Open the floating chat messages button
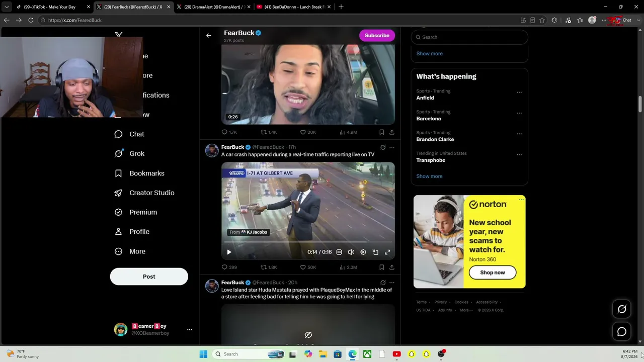Screen dimensions: 644x362 pos(622,332)
